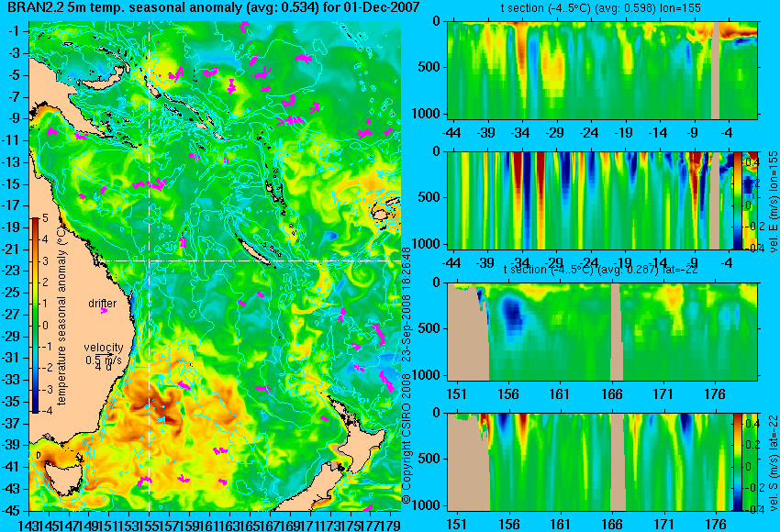Open the temperature section plot at lat=-22

click(x=602, y=332)
